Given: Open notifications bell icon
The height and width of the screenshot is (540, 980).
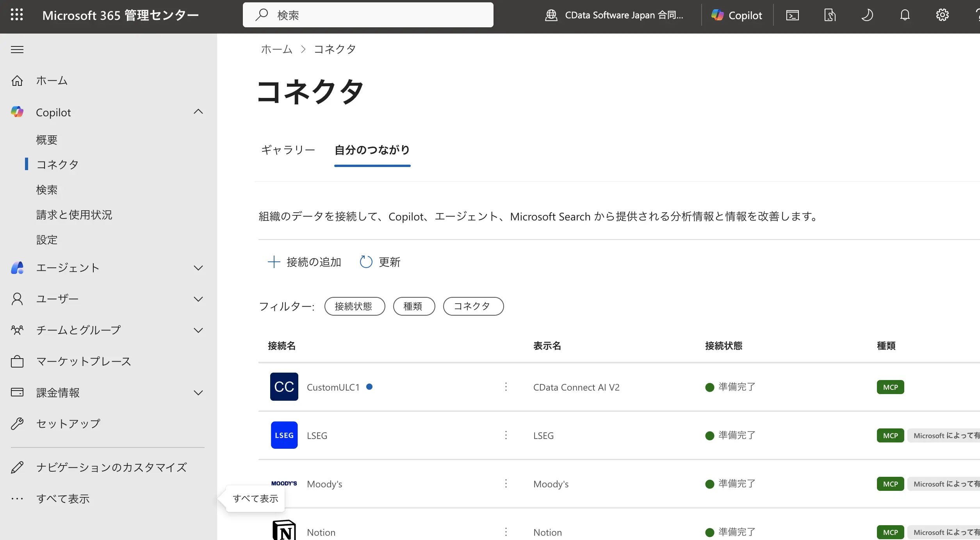Looking at the screenshot, I should 905,15.
